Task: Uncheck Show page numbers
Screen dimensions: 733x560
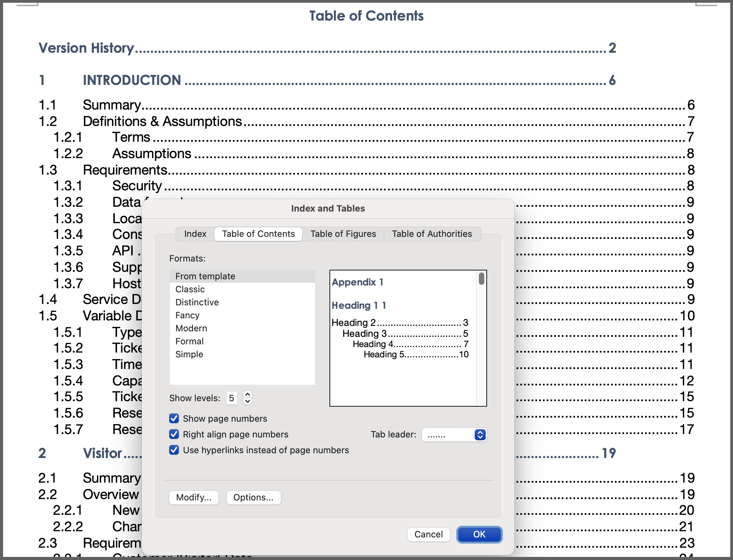Action: (174, 418)
